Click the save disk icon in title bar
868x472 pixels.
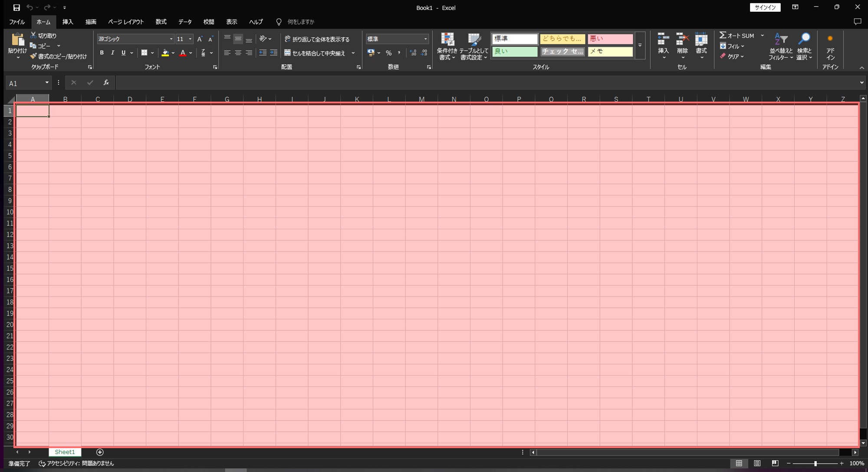[x=16, y=7]
